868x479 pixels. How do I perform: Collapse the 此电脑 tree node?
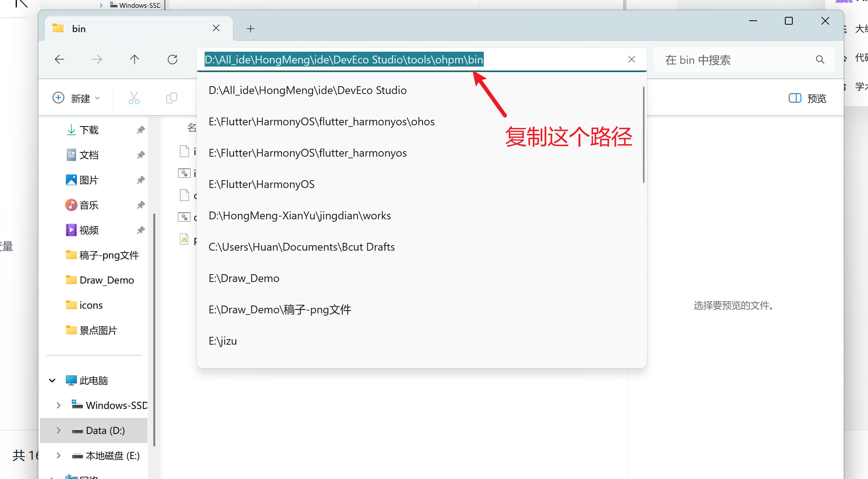pos(52,380)
